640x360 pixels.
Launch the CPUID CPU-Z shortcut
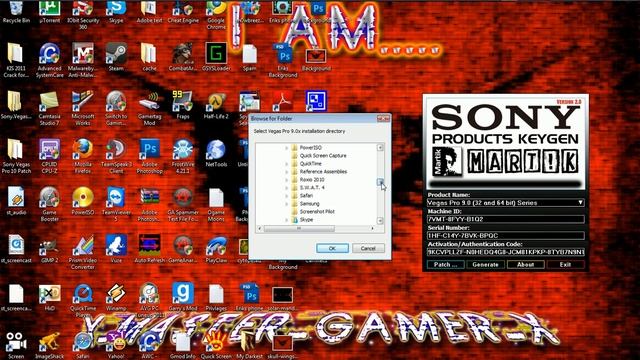pos(49,156)
